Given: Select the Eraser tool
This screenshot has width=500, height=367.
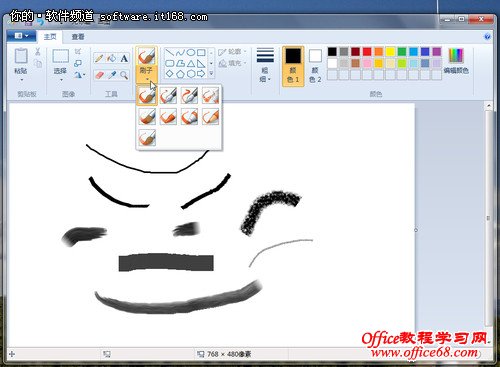Looking at the screenshot, I should [99, 75].
